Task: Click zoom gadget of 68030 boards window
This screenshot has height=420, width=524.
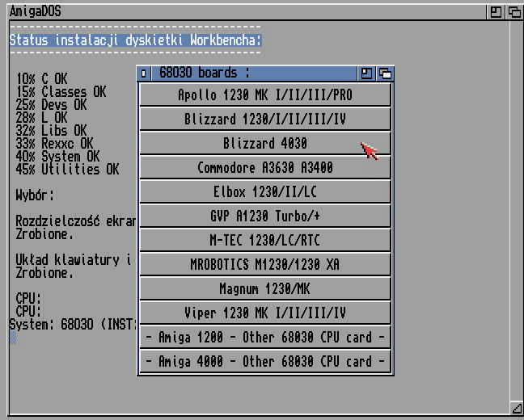Action: (x=366, y=73)
